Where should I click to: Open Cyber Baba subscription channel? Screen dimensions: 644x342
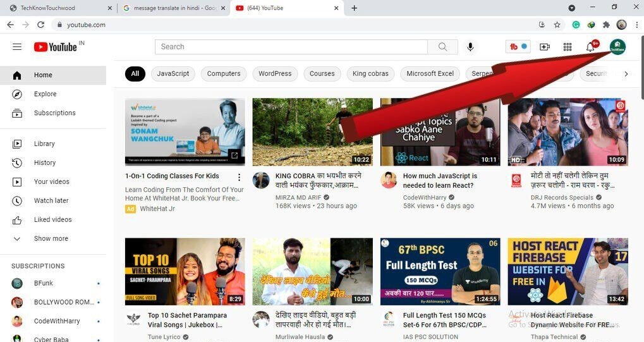coord(53,339)
